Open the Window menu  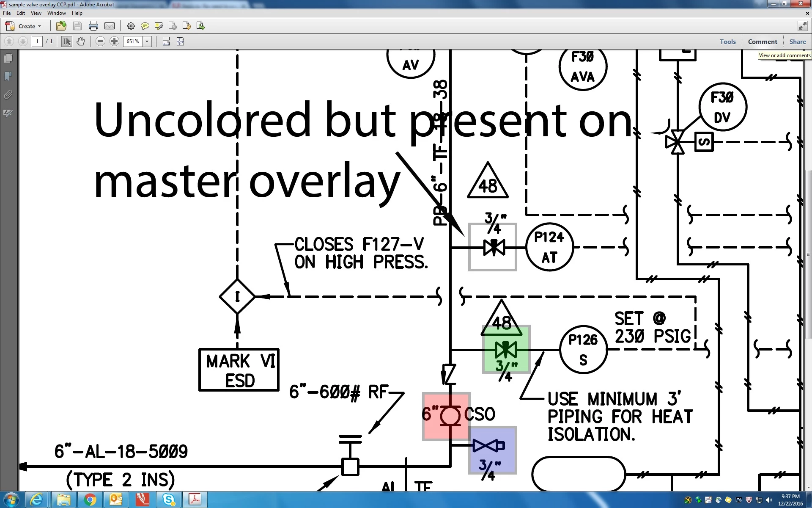pos(56,13)
